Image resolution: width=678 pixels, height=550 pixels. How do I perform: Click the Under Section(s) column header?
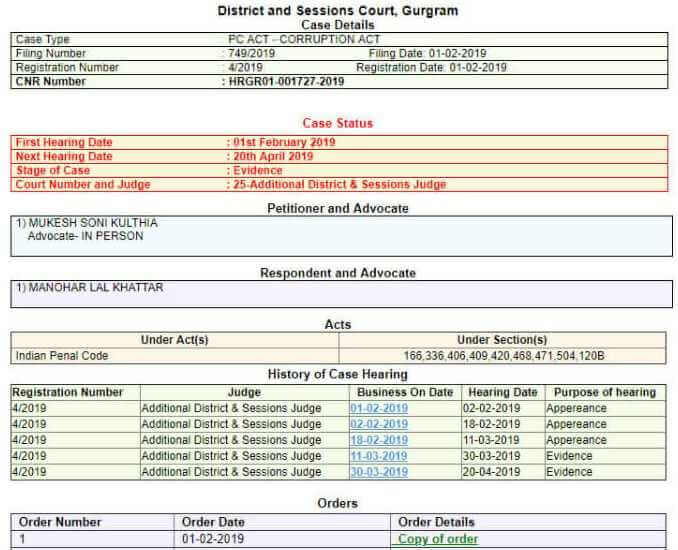[x=502, y=340]
